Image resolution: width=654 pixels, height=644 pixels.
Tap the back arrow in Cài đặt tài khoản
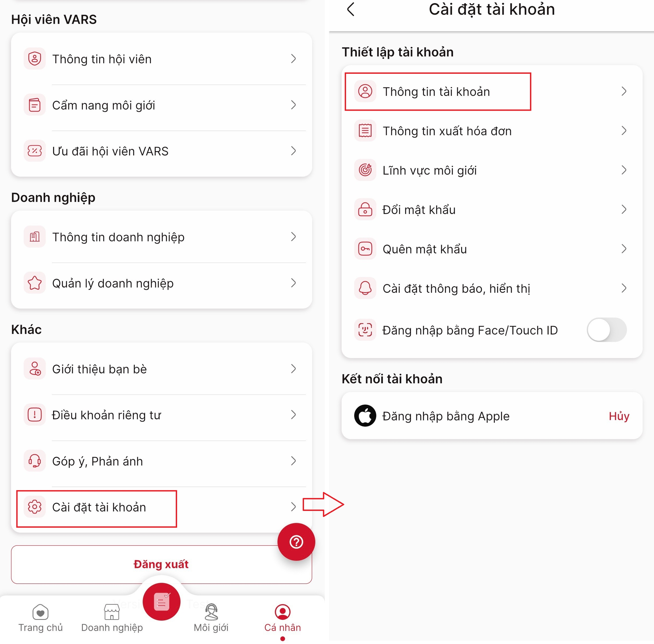(351, 9)
